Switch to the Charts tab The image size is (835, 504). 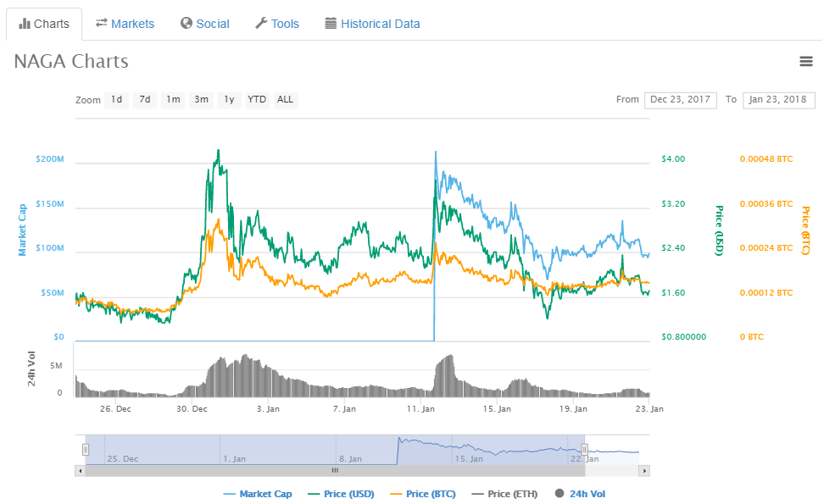[44, 24]
